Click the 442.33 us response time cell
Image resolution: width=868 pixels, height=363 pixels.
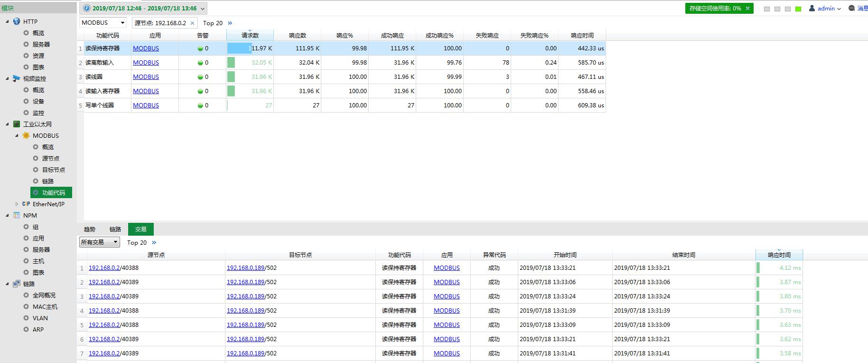(582, 48)
